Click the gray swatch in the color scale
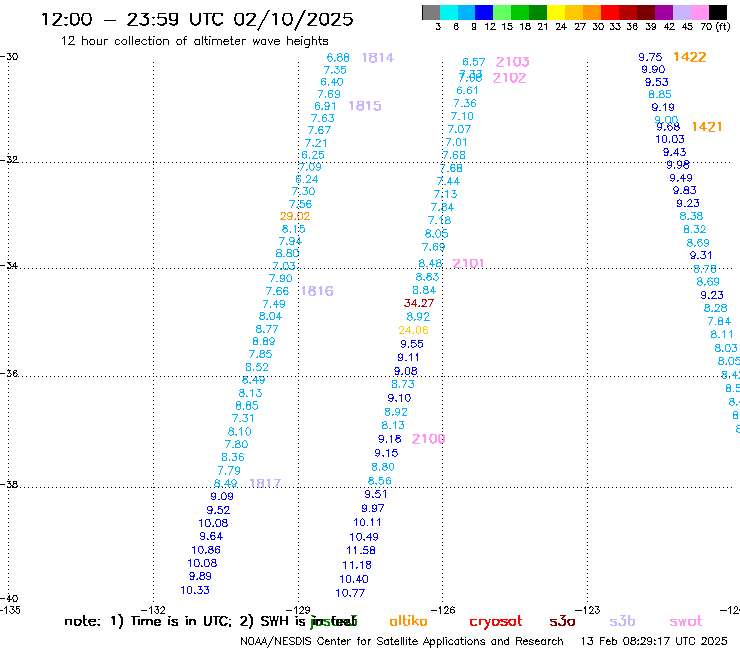Image resolution: width=740 pixels, height=650 pixels. (x=431, y=12)
